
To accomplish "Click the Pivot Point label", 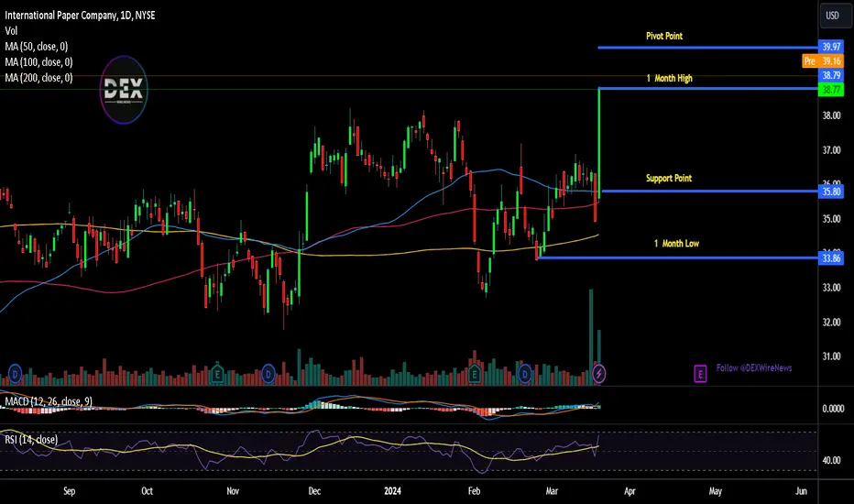I will pos(664,36).
